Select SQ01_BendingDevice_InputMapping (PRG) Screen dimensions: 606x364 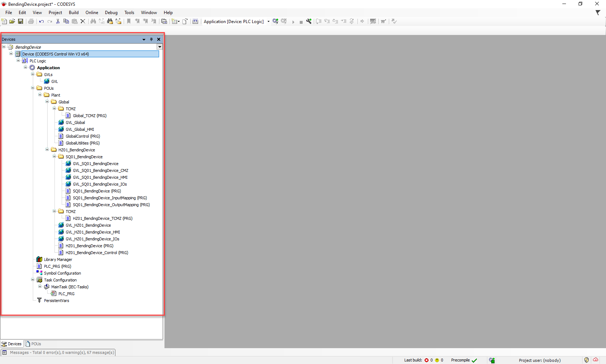click(110, 198)
